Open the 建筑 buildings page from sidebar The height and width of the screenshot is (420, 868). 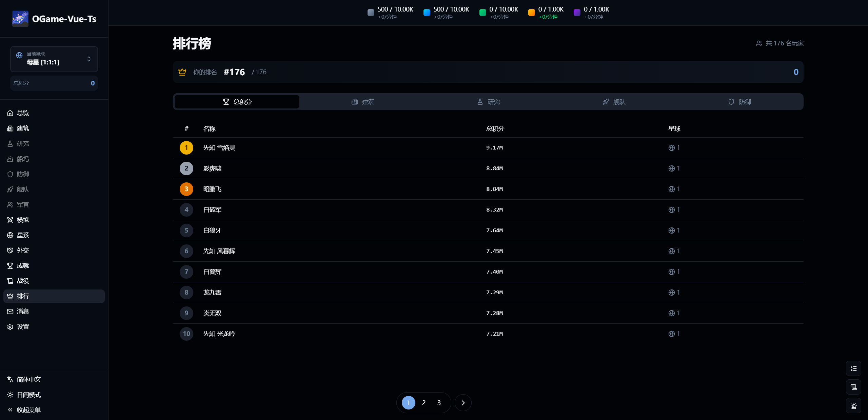23,128
